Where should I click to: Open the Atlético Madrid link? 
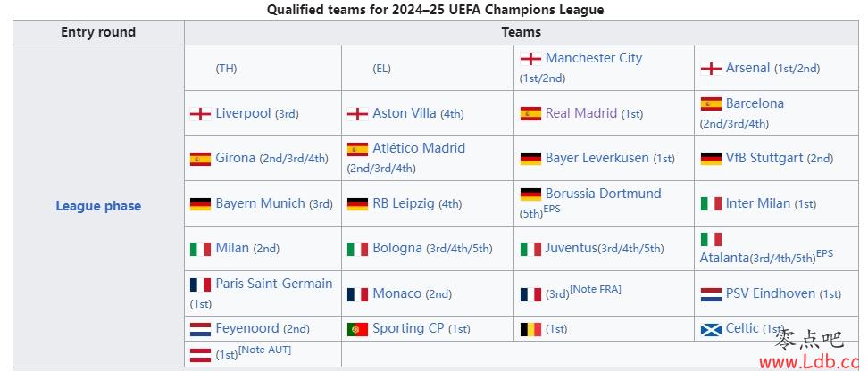[419, 148]
